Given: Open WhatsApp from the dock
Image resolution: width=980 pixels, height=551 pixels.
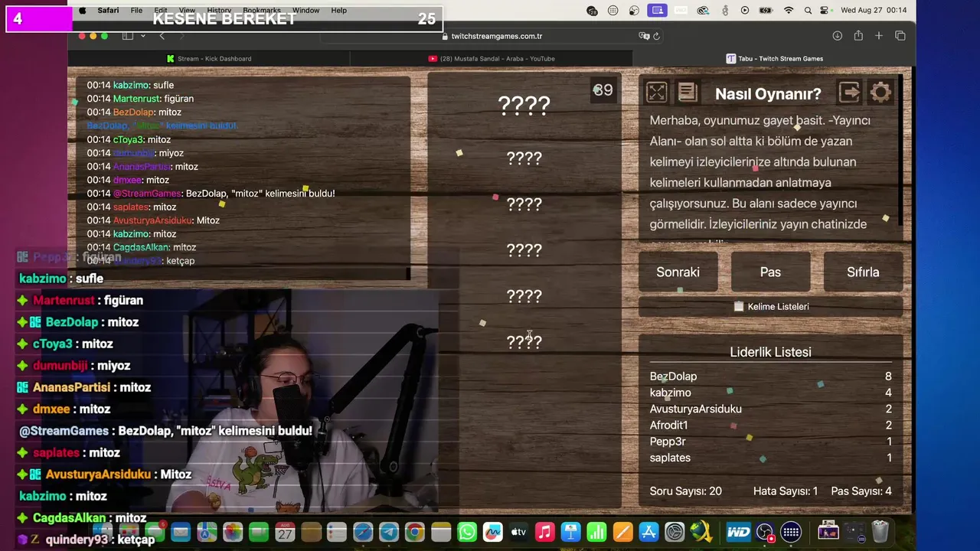Looking at the screenshot, I should pyautogui.click(x=466, y=532).
